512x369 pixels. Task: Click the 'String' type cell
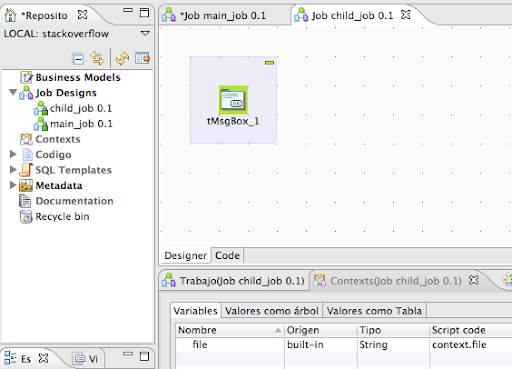[x=393, y=344]
